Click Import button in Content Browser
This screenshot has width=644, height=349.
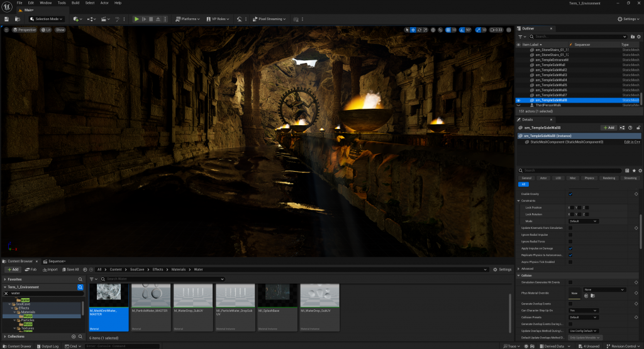tap(50, 269)
